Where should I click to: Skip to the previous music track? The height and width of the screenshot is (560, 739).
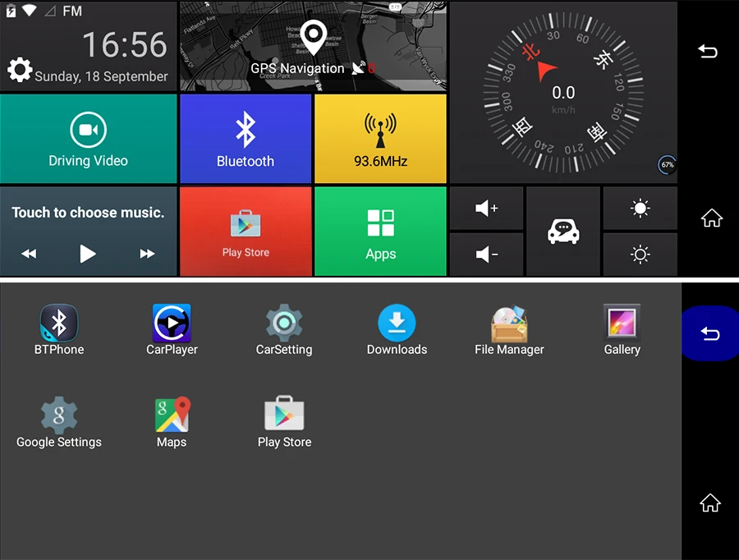click(29, 254)
